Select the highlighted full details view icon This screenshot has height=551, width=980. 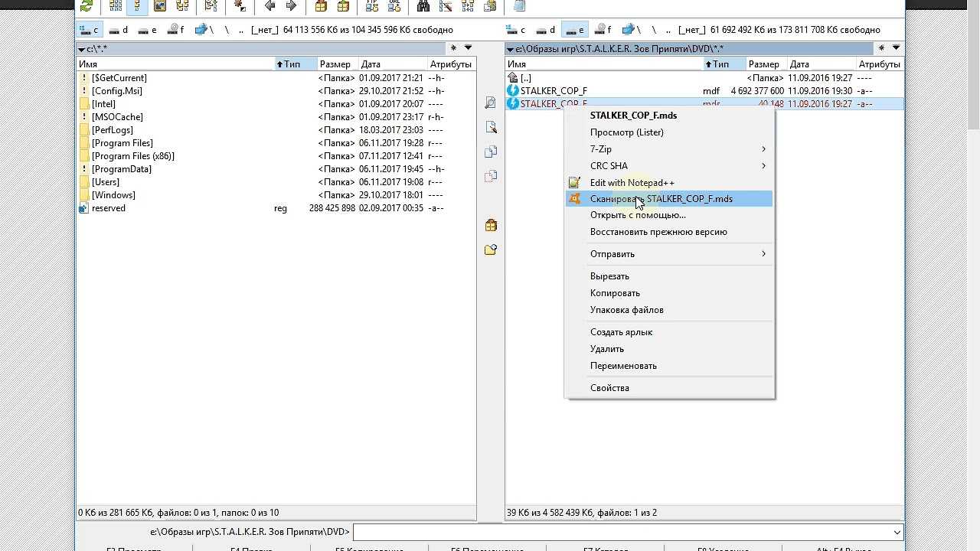(x=138, y=6)
